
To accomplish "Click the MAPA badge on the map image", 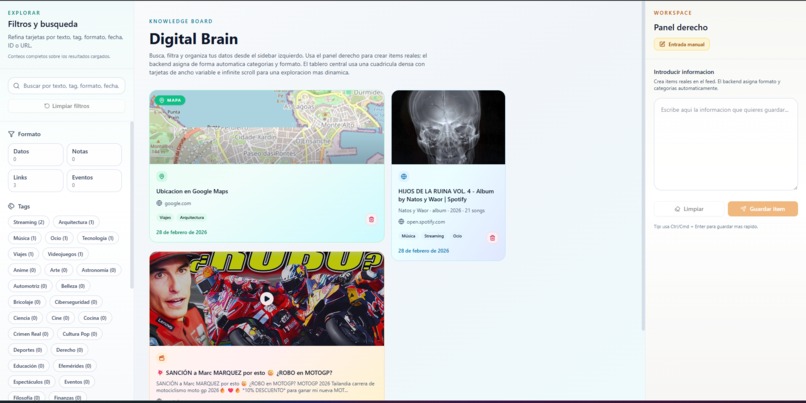I will pos(170,100).
